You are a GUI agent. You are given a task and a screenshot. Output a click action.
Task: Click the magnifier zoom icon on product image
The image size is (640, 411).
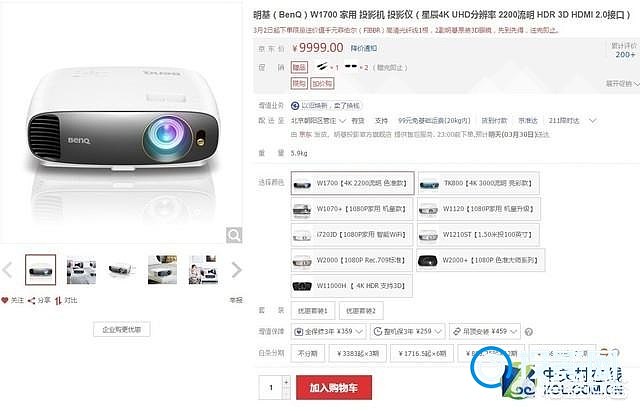[234, 235]
